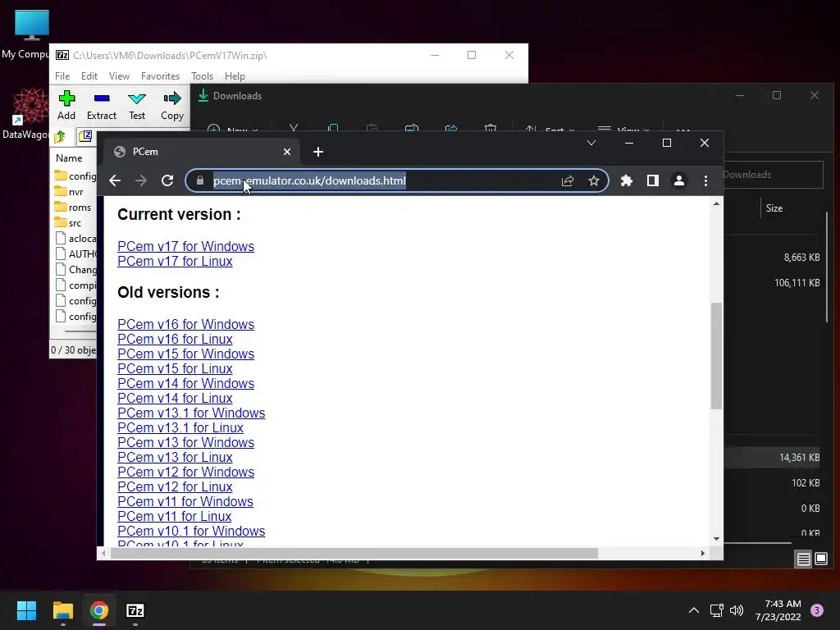Viewport: 840px width, 630px height.
Task: Click the 7-Zip Copy button
Action: tap(172, 105)
